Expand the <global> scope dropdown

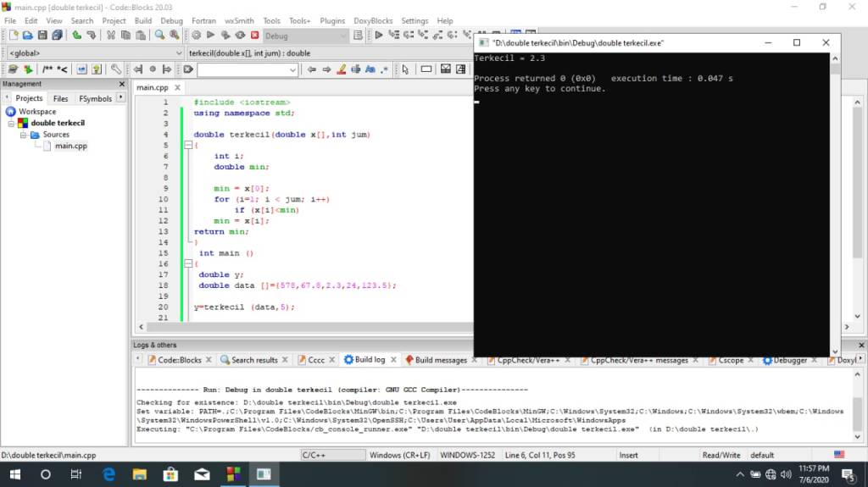pos(178,53)
